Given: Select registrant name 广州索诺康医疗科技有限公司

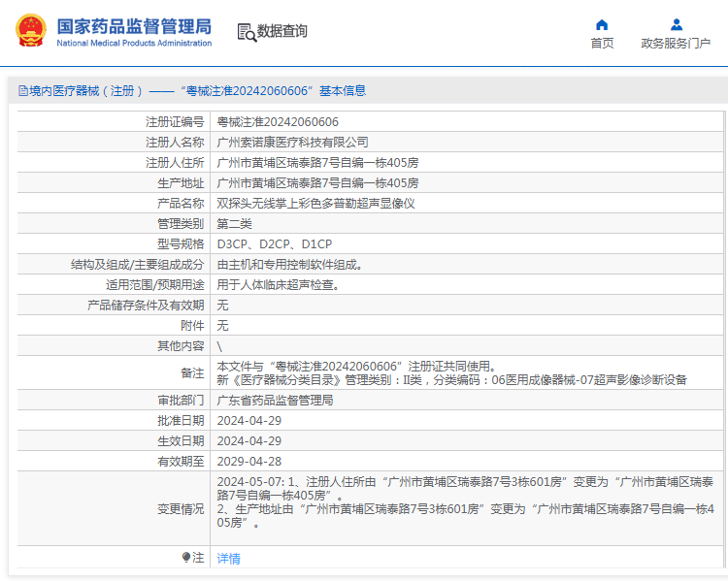Looking at the screenshot, I should (x=292, y=143).
